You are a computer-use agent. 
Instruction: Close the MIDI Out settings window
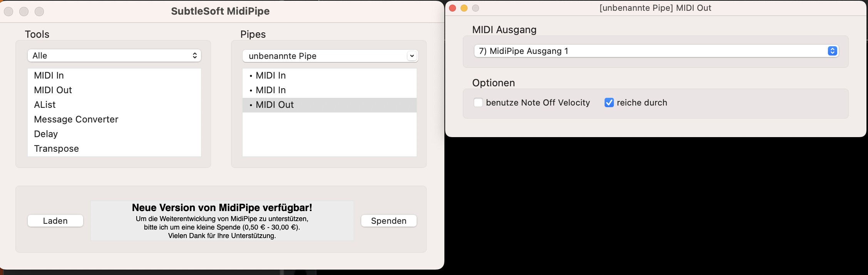[x=453, y=8]
